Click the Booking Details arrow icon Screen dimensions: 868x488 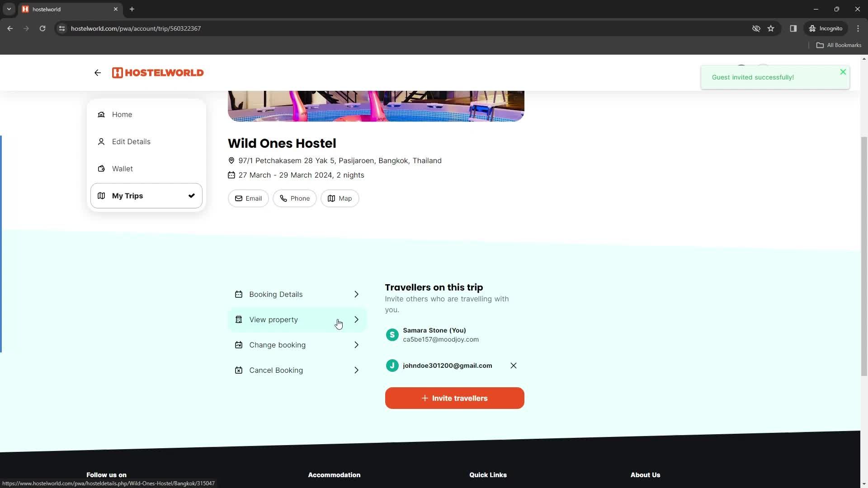[356, 294]
